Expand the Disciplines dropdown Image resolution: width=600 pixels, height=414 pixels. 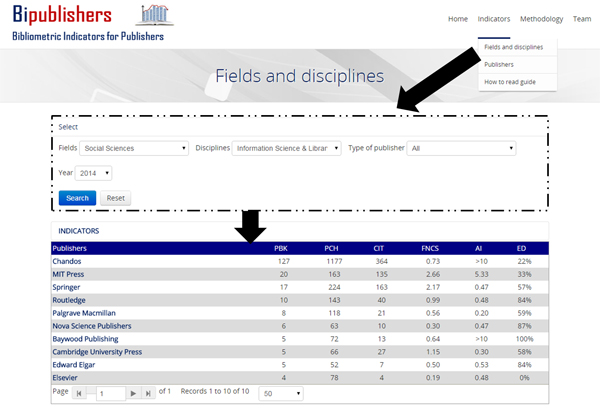coord(286,148)
